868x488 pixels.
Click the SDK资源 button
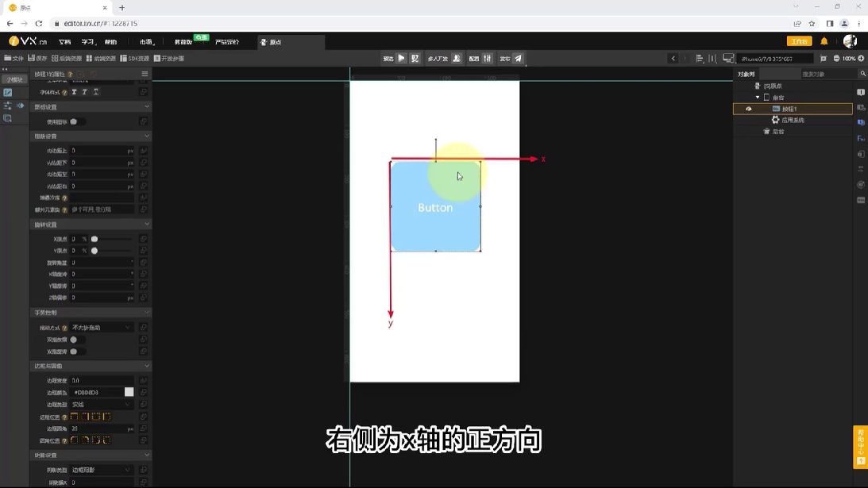point(135,58)
